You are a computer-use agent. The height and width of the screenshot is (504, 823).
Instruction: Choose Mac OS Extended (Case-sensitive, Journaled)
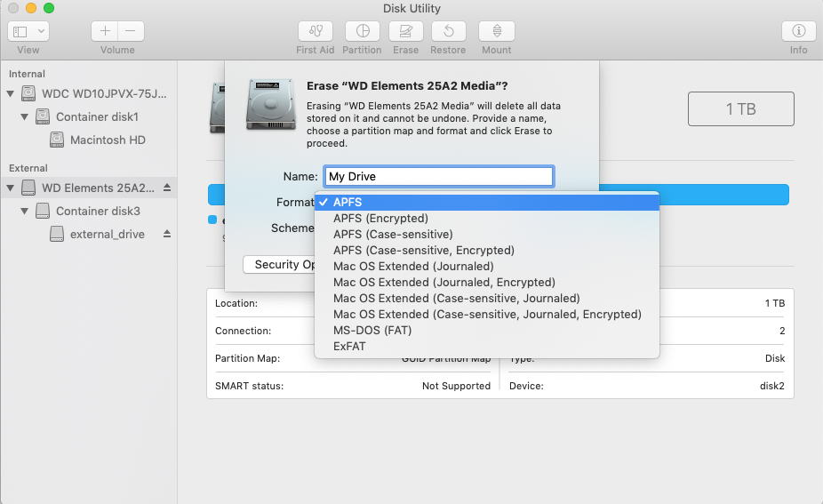486,298
